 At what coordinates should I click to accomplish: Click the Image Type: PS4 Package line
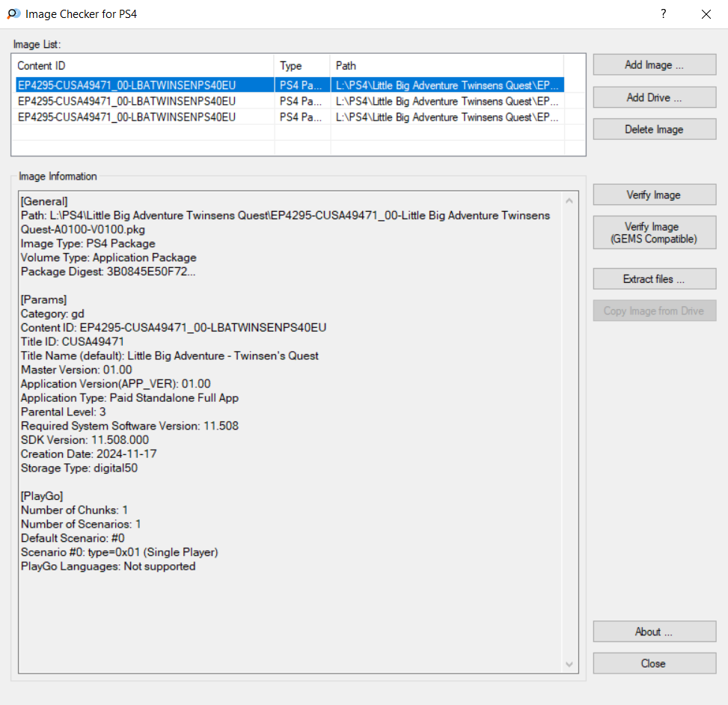coord(88,243)
